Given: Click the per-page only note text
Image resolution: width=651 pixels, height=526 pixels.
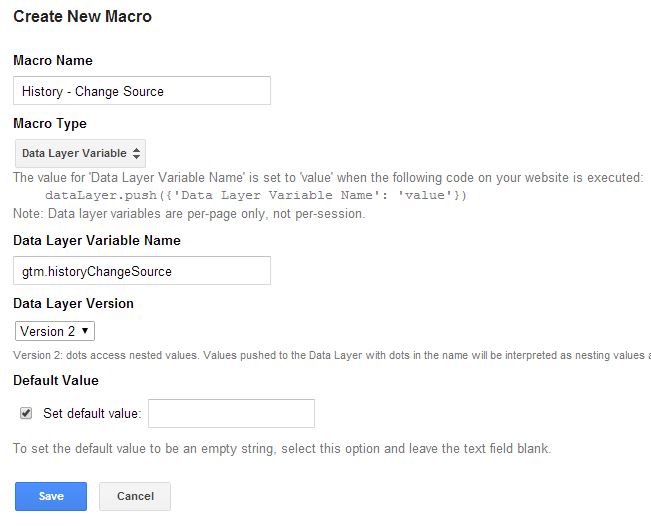Looking at the screenshot, I should click(x=189, y=214).
